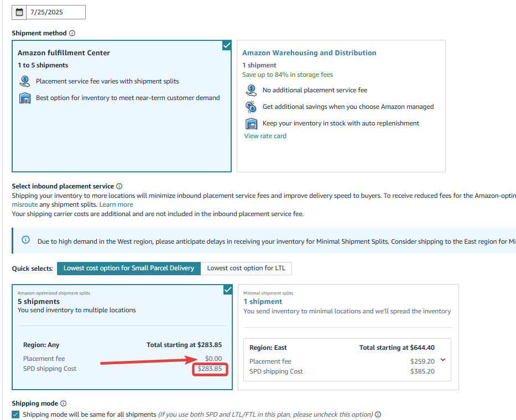Screen dimensions: 516x420
Task: Open the Learn more link
Action: [x=116, y=204]
